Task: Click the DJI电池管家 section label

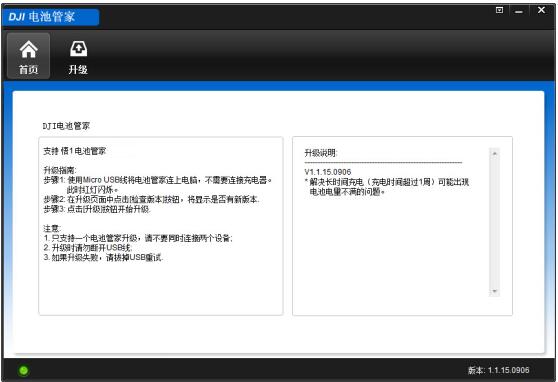Action: [66, 126]
